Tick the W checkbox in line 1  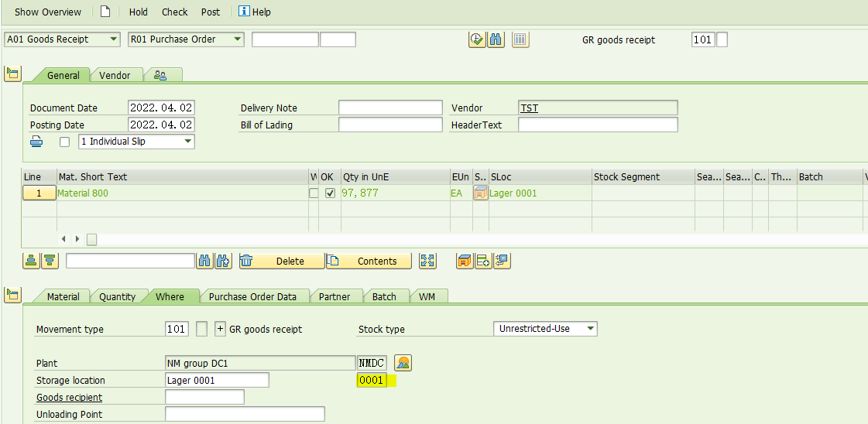(x=314, y=193)
